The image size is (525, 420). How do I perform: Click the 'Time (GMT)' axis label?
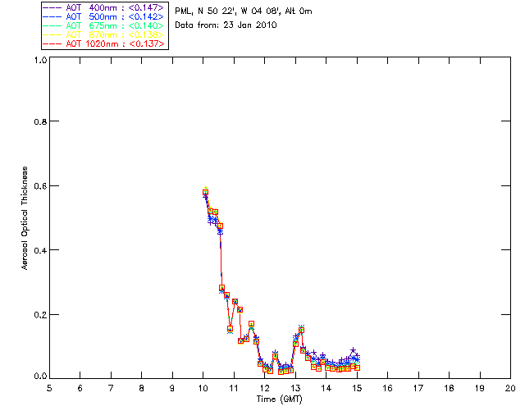click(x=279, y=399)
